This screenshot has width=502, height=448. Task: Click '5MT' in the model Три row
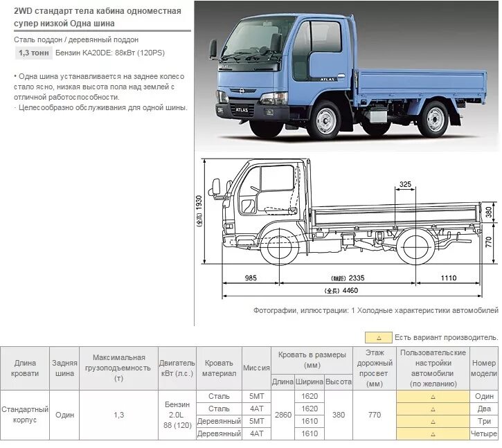pyautogui.click(x=256, y=422)
